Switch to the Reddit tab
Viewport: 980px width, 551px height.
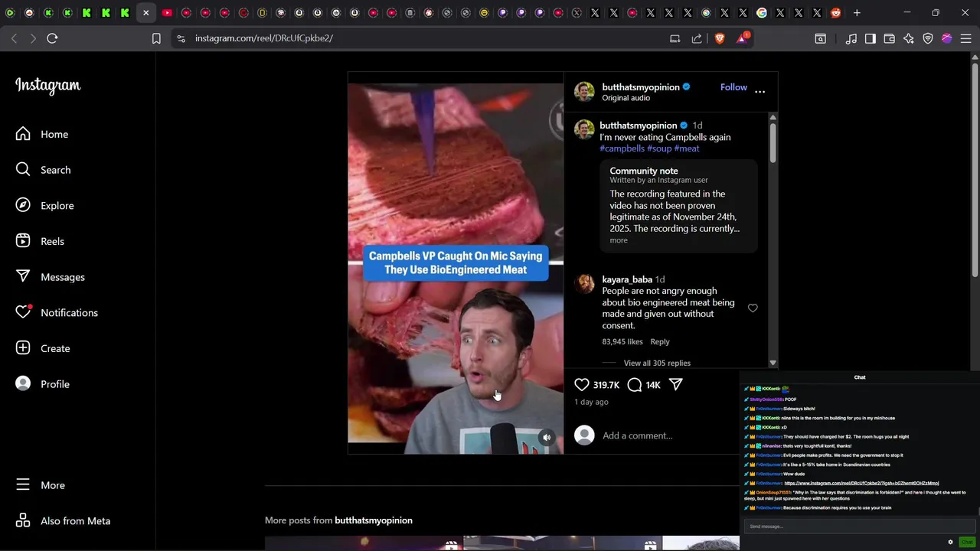836,13
